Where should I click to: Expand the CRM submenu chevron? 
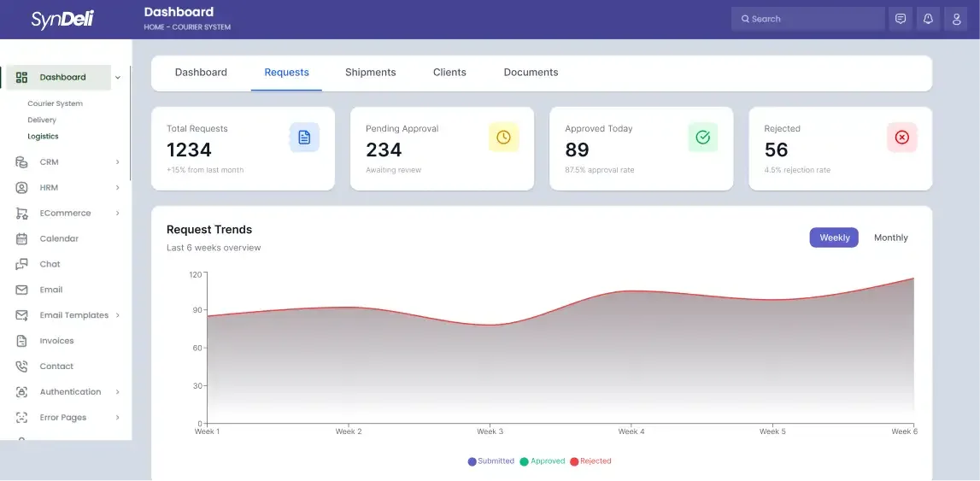(x=118, y=161)
